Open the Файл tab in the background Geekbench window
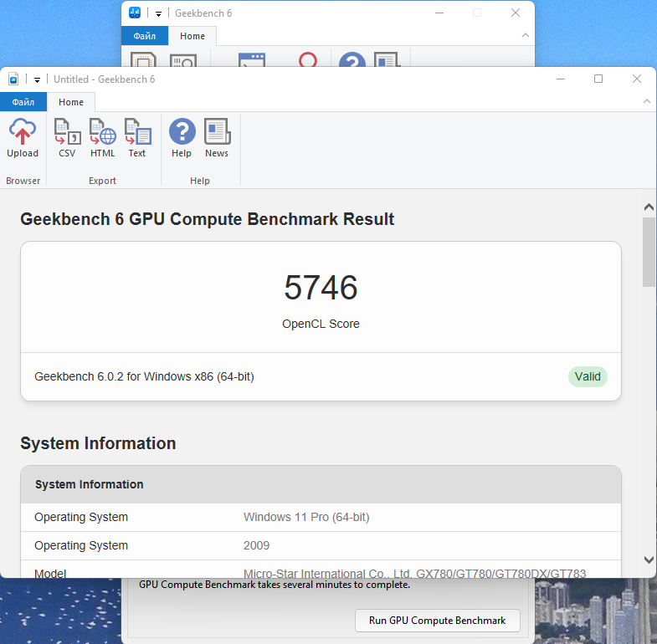The width and height of the screenshot is (657, 644). tap(145, 36)
